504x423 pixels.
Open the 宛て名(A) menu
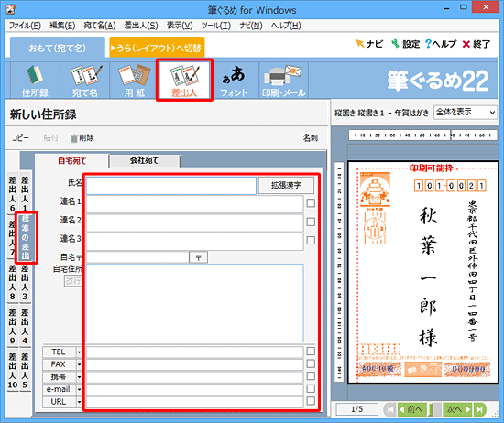(x=100, y=26)
